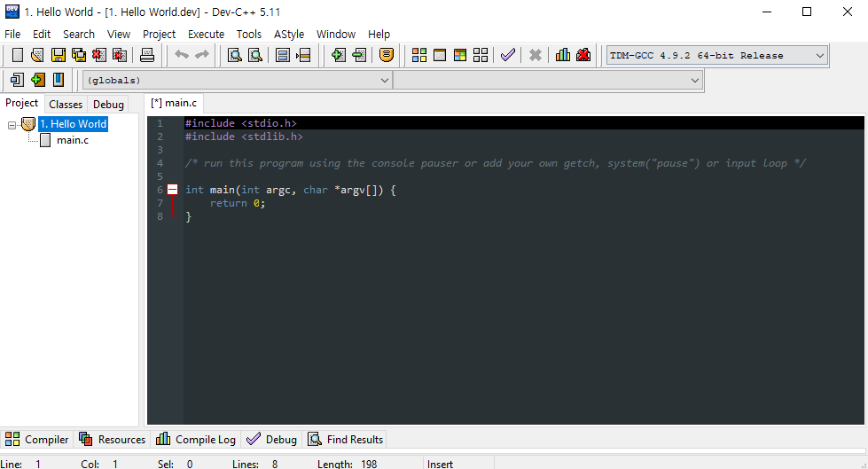Open the Compile Log bottom tab
Screen dimensions: 868x469
(196, 439)
